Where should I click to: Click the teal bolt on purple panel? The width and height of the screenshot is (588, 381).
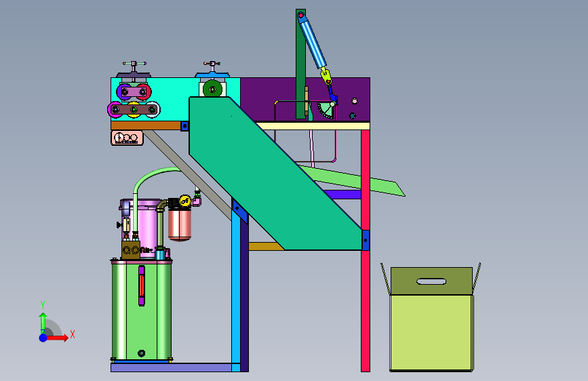click(x=352, y=116)
